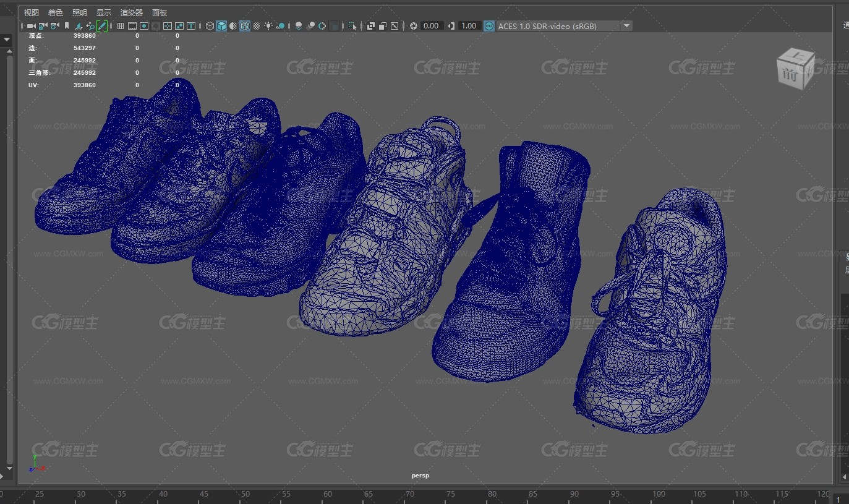Click the left panel vertical scrollbar
Image resolution: width=849 pixels, height=504 pixels.
9,260
